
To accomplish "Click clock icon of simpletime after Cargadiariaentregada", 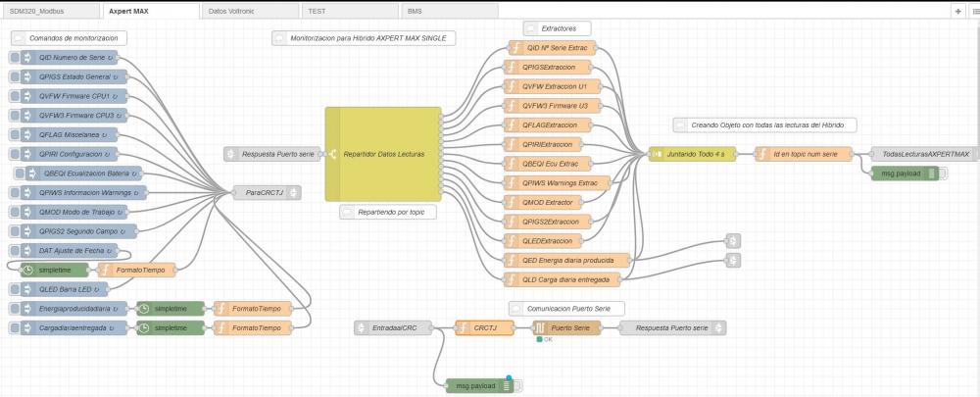I will pos(143,328).
